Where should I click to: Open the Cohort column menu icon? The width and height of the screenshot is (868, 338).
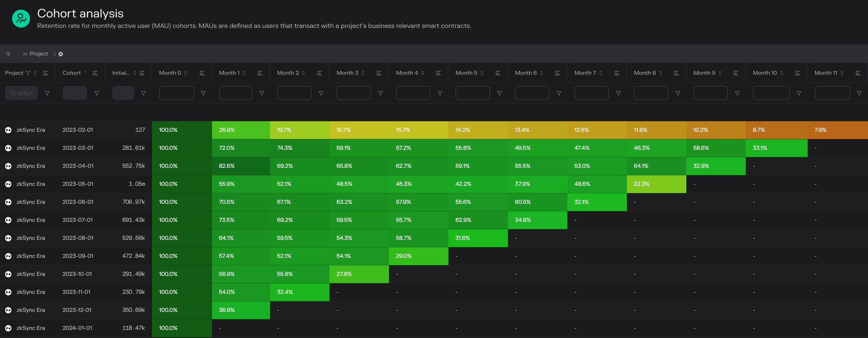(95, 73)
